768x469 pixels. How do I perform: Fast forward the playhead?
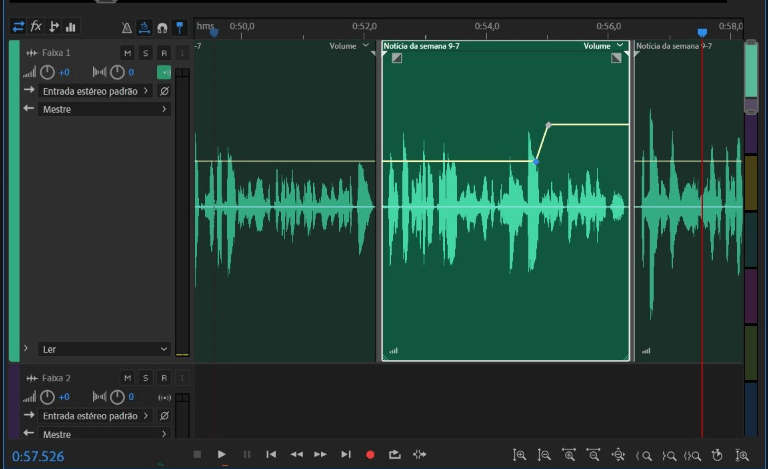320,454
